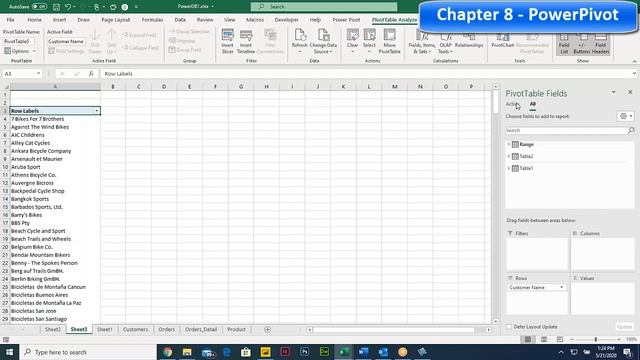This screenshot has width=640, height=360.
Task: Click the Refresh data icon
Action: pos(300,41)
